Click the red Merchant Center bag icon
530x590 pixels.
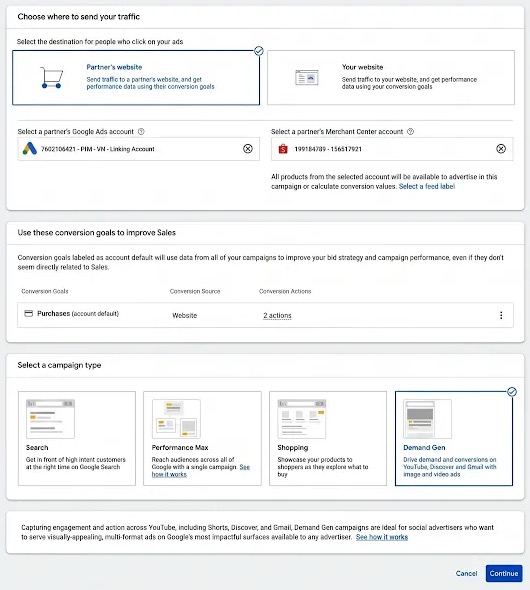click(283, 149)
